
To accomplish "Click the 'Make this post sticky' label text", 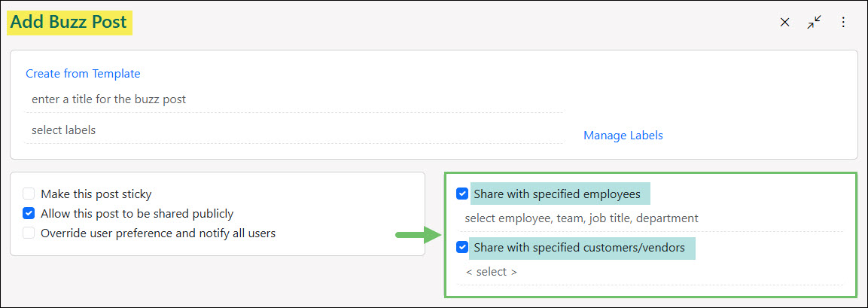I will pos(96,194).
